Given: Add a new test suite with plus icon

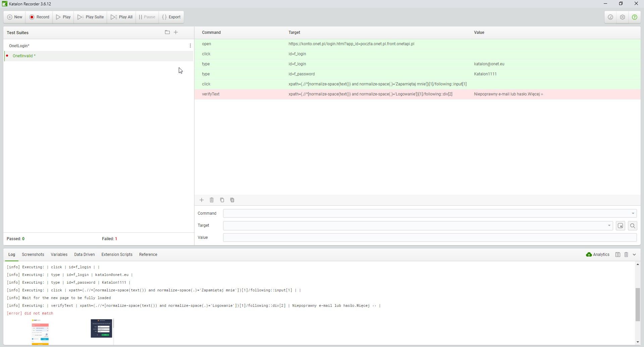Looking at the screenshot, I should click(x=176, y=32).
